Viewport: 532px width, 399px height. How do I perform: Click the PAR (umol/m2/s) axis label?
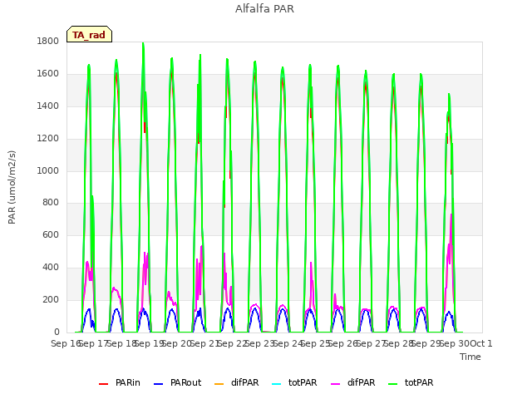(x=12, y=187)
